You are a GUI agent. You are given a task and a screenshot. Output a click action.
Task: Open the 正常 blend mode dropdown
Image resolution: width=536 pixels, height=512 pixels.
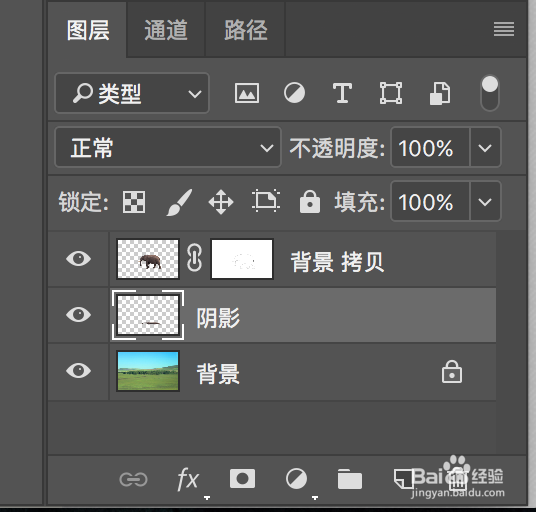168,147
